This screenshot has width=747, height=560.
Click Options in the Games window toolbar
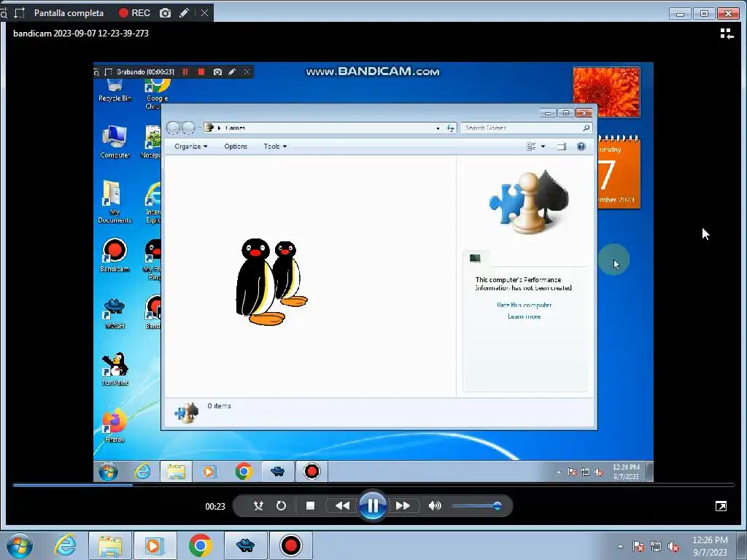click(236, 146)
